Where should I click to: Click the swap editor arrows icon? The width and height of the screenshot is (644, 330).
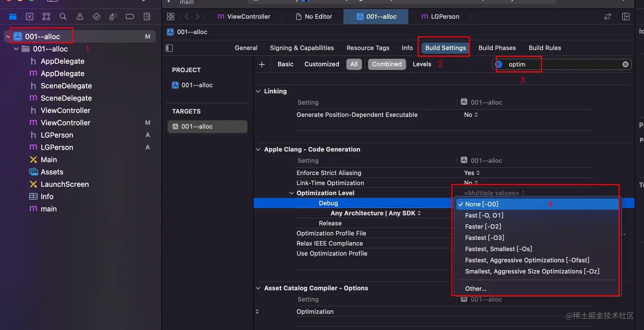pos(608,17)
